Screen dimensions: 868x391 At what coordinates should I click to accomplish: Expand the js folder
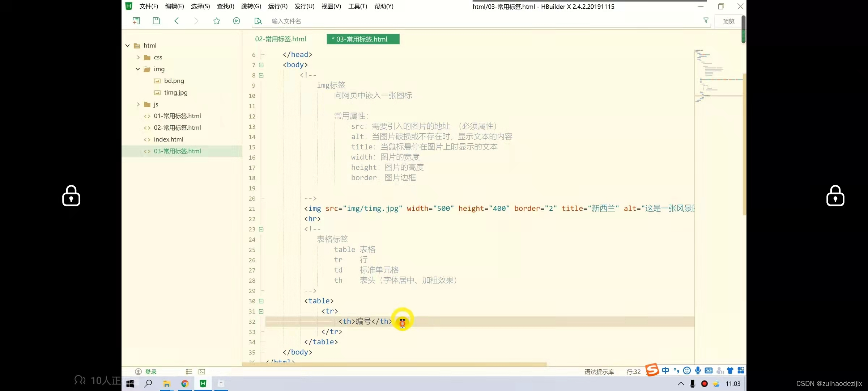tap(138, 105)
